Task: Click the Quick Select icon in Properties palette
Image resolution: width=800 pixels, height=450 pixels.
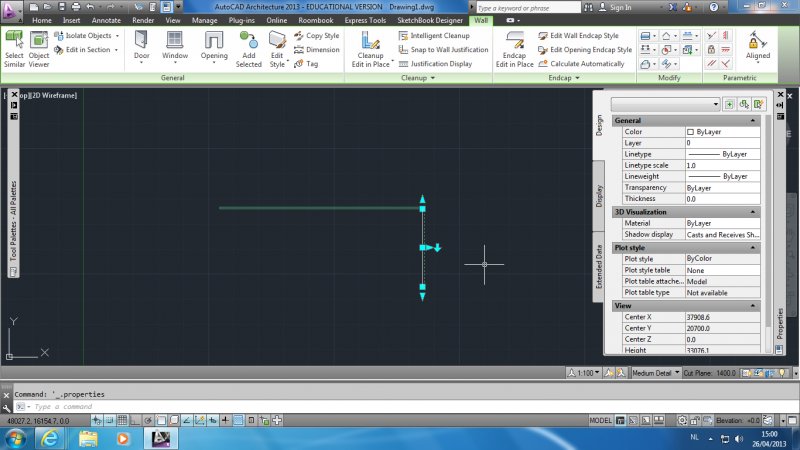Action: pyautogui.click(x=759, y=104)
